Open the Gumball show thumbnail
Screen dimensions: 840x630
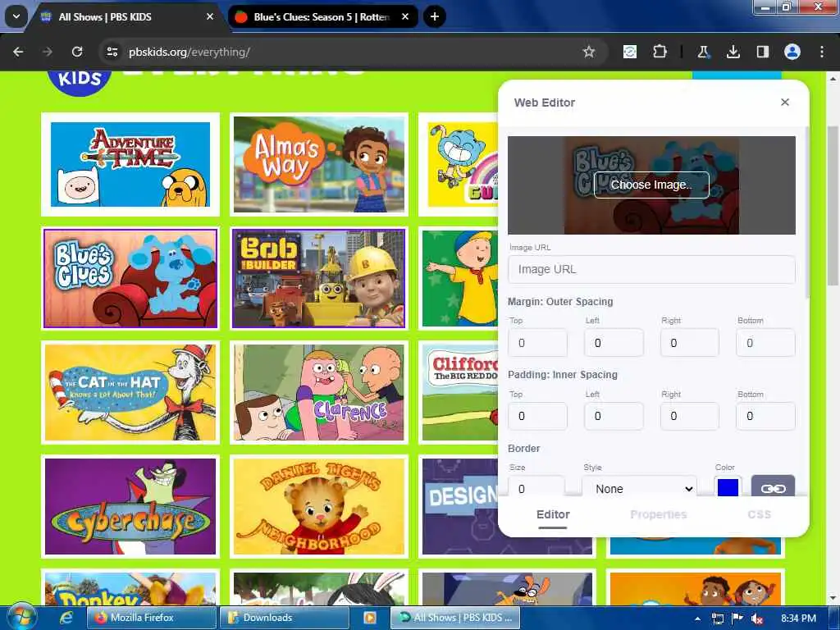[x=459, y=164]
